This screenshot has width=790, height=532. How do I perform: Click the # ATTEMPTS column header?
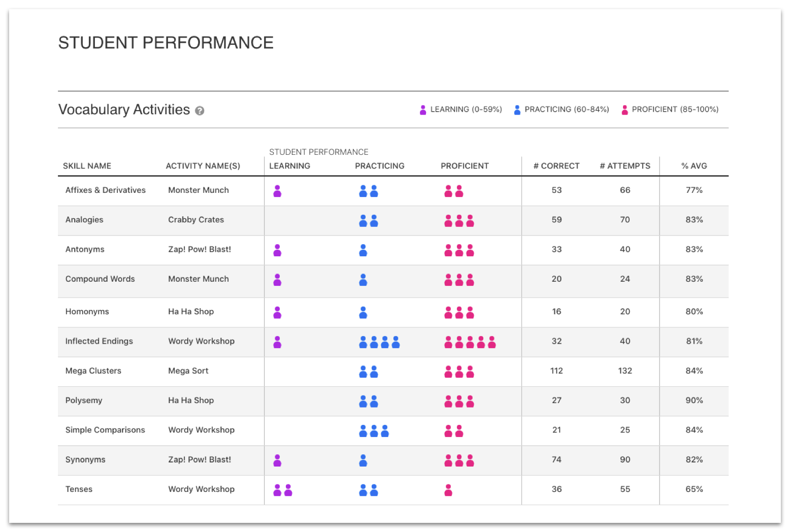pyautogui.click(x=625, y=166)
